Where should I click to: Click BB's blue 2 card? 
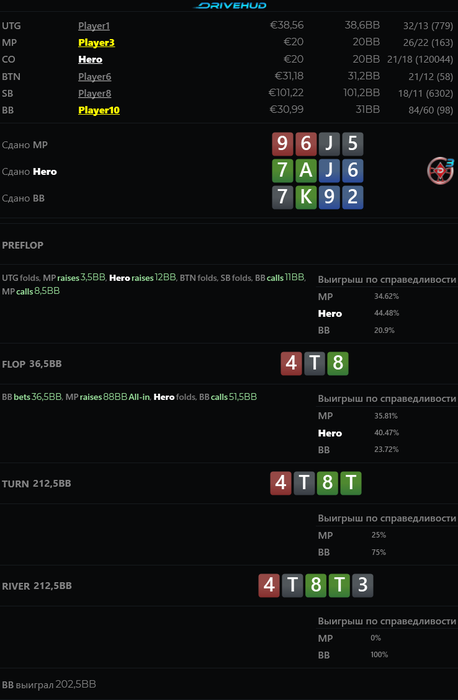click(x=352, y=197)
